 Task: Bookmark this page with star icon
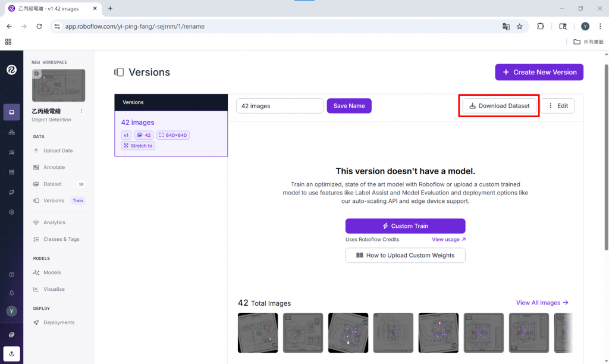click(520, 26)
